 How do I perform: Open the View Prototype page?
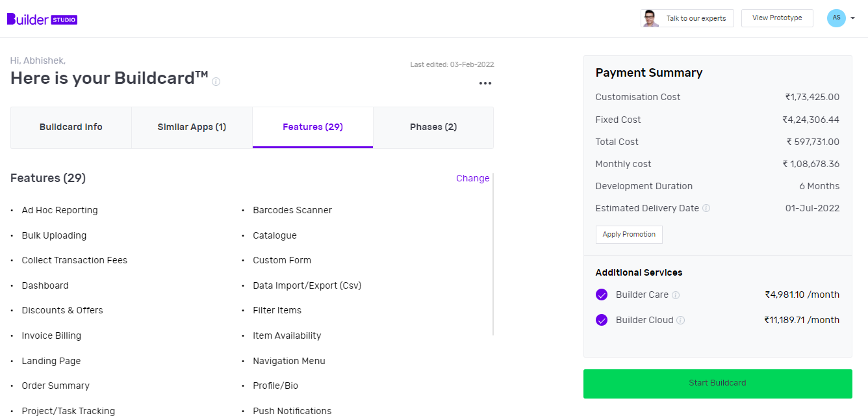click(777, 18)
